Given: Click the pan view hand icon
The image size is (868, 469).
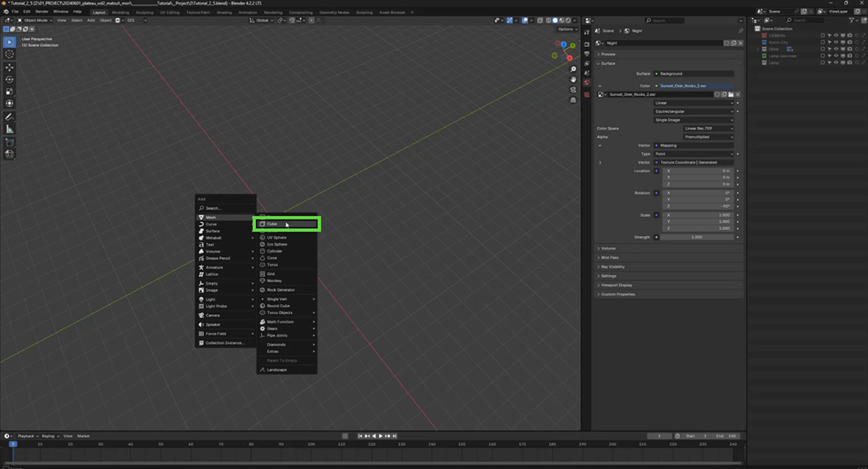Looking at the screenshot, I should 574,79.
